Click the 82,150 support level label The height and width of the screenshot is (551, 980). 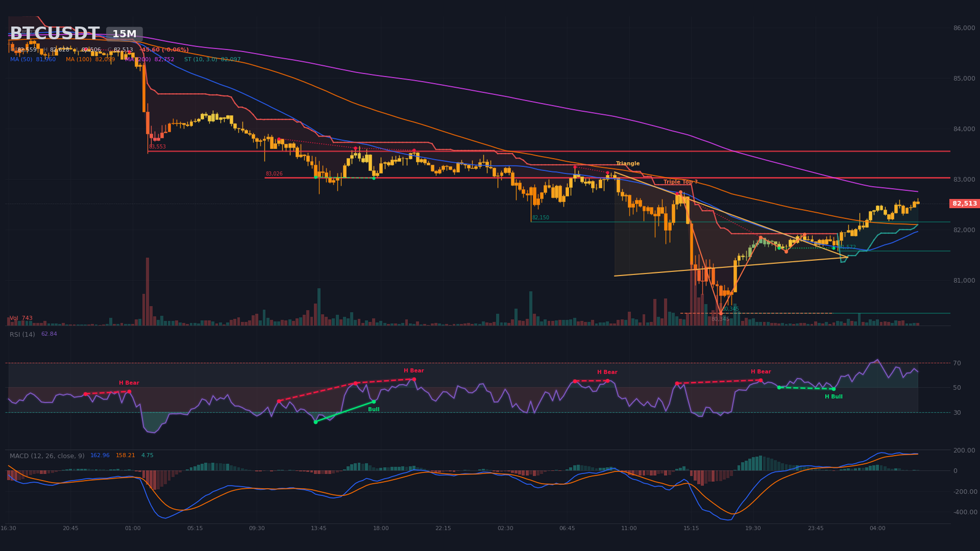coord(540,217)
